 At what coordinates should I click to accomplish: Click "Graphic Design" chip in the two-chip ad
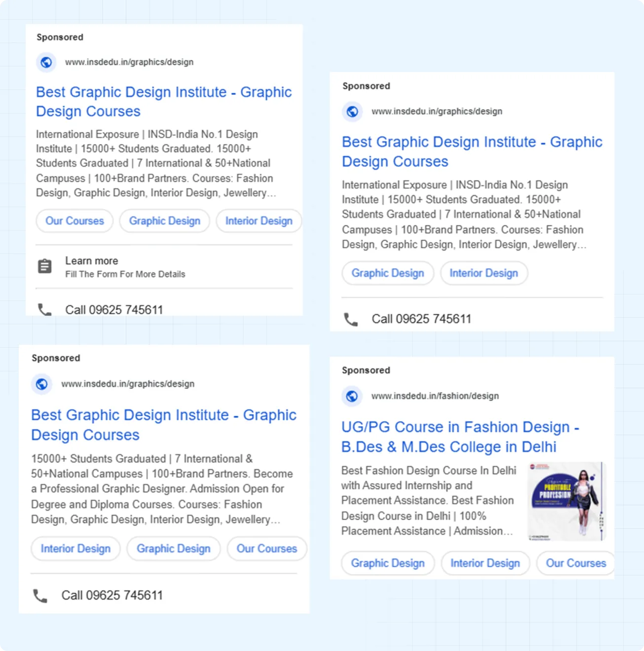click(387, 273)
